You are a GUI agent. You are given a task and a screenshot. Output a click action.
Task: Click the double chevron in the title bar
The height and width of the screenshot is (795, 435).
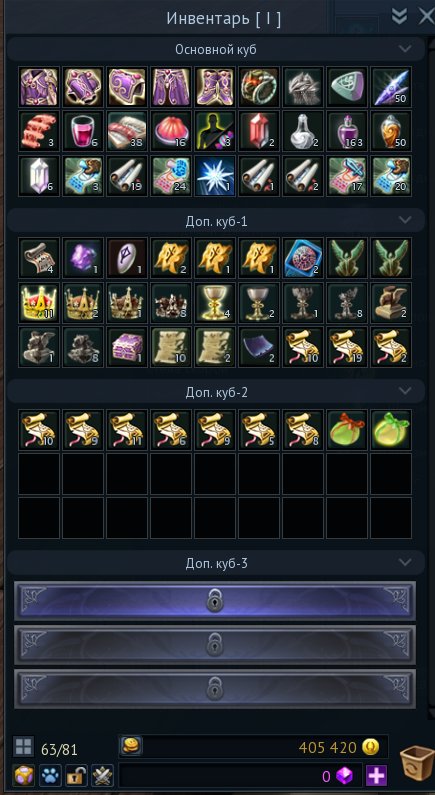point(400,16)
